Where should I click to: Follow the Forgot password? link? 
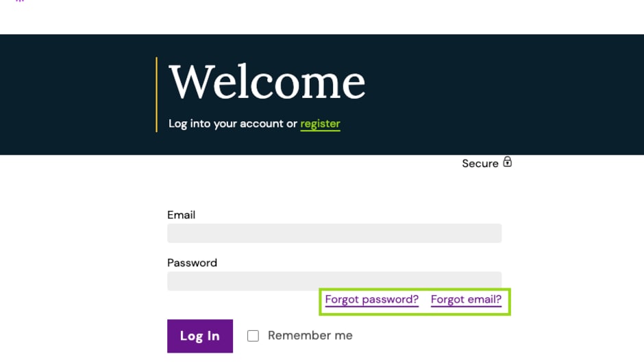pos(371,299)
